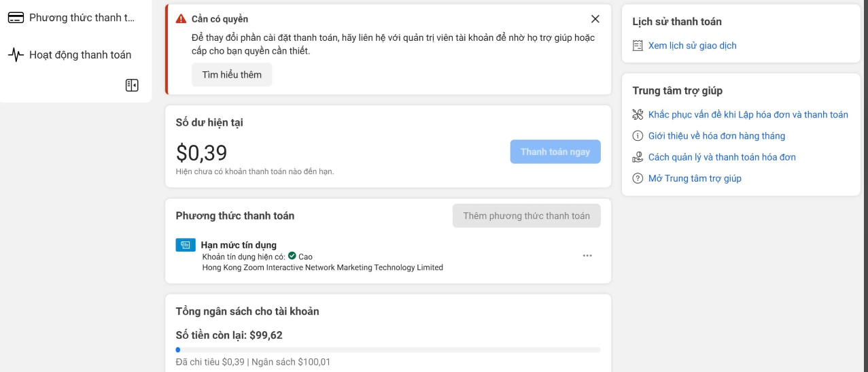Click the troubleshoot billing tools icon
Screen dimensions: 868x372
(x=638, y=114)
